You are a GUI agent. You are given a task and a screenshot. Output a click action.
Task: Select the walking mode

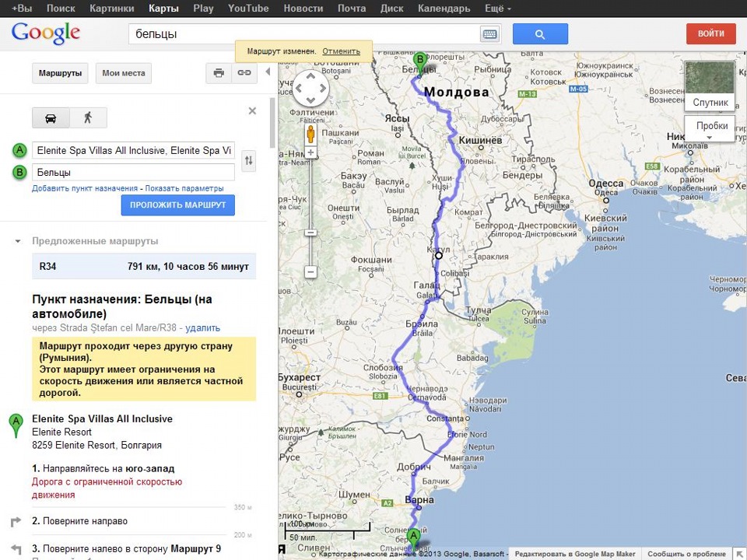click(x=88, y=118)
